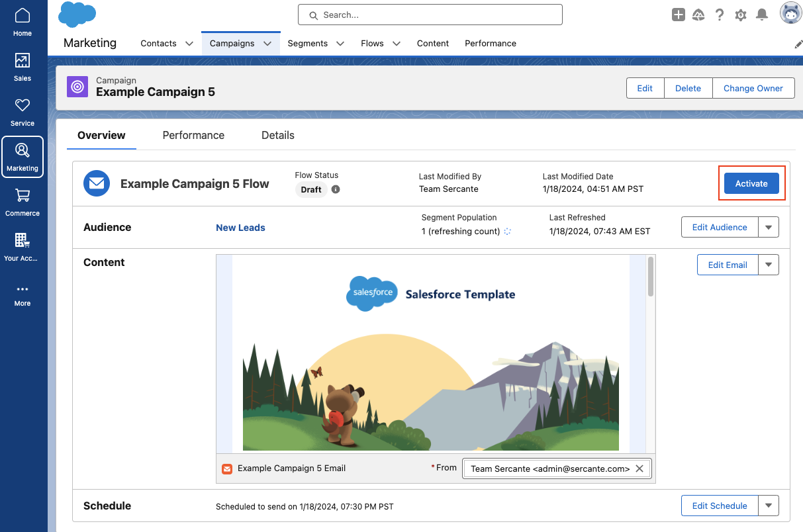Switch to the Performance record tab
The image size is (803, 532).
pos(193,135)
